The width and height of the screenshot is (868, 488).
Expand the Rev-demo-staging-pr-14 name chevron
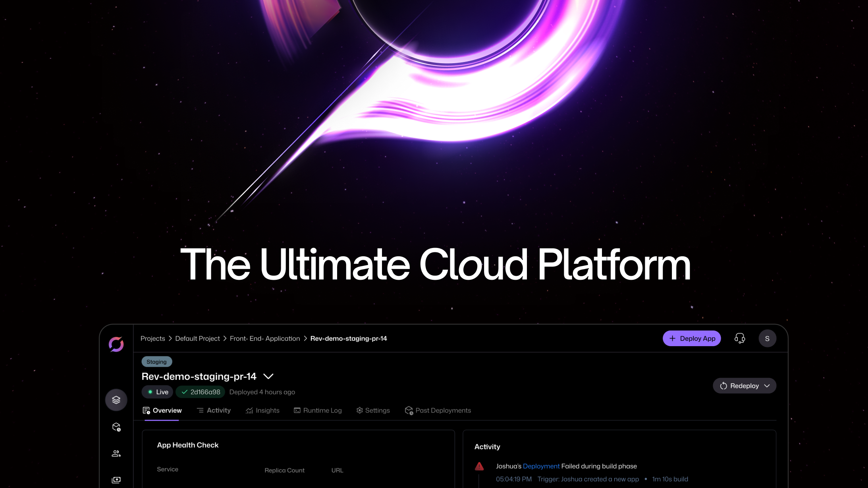pyautogui.click(x=268, y=376)
